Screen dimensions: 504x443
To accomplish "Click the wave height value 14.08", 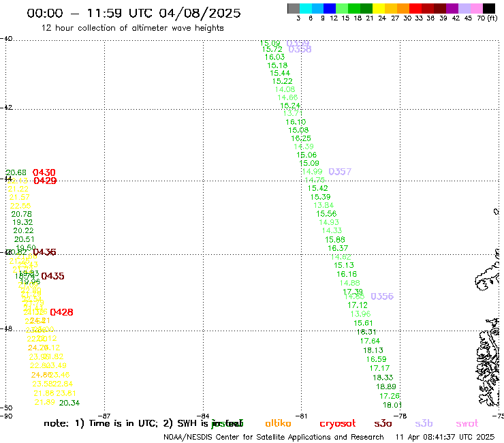I will click(285, 89).
